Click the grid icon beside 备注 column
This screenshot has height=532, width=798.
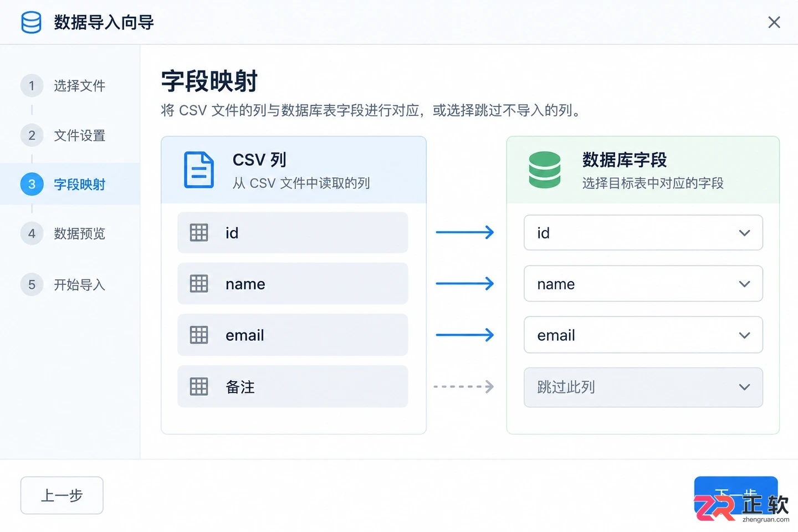pos(199,386)
